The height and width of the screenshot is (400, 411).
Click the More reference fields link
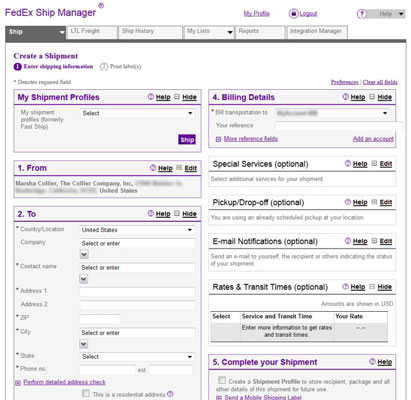[x=251, y=139]
